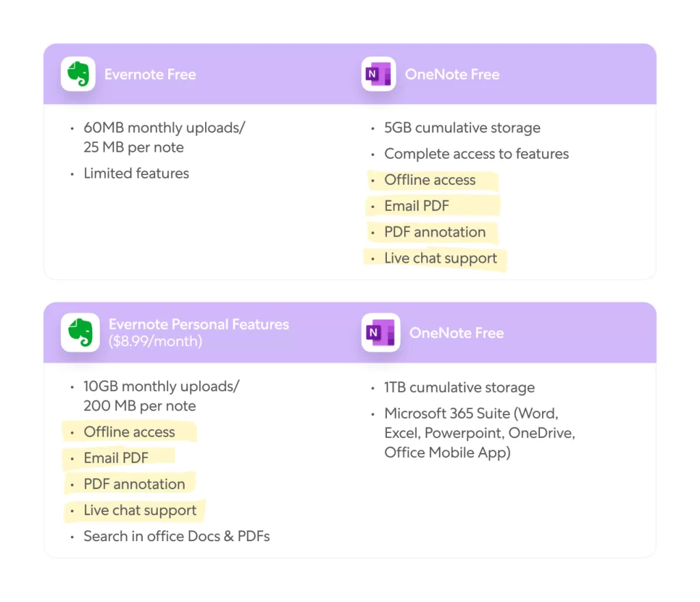Select the Evernote Personal Features heading
Screen dimensions: 700x602
pos(198,324)
